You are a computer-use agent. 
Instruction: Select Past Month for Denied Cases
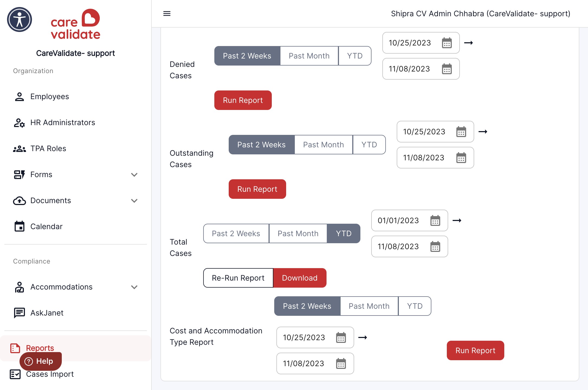(x=309, y=56)
